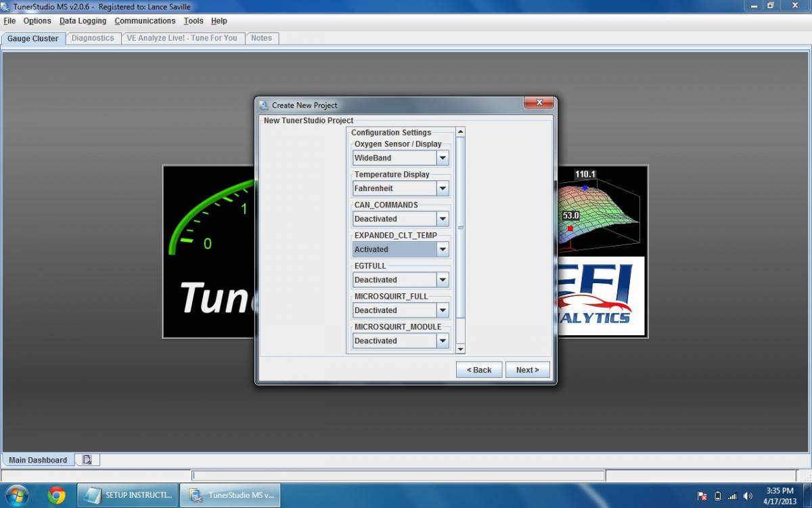This screenshot has width=812, height=508.
Task: Click the Create New Project dialog icon
Action: click(264, 105)
